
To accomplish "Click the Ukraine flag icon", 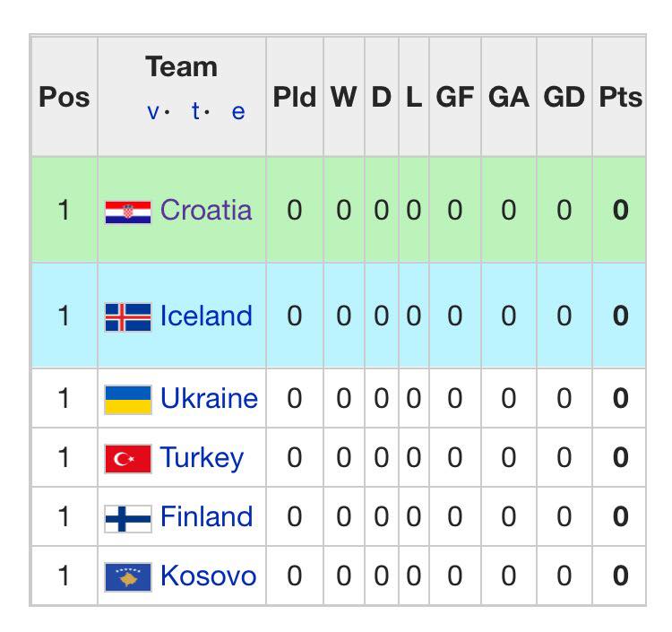I will pyautogui.click(x=128, y=400).
